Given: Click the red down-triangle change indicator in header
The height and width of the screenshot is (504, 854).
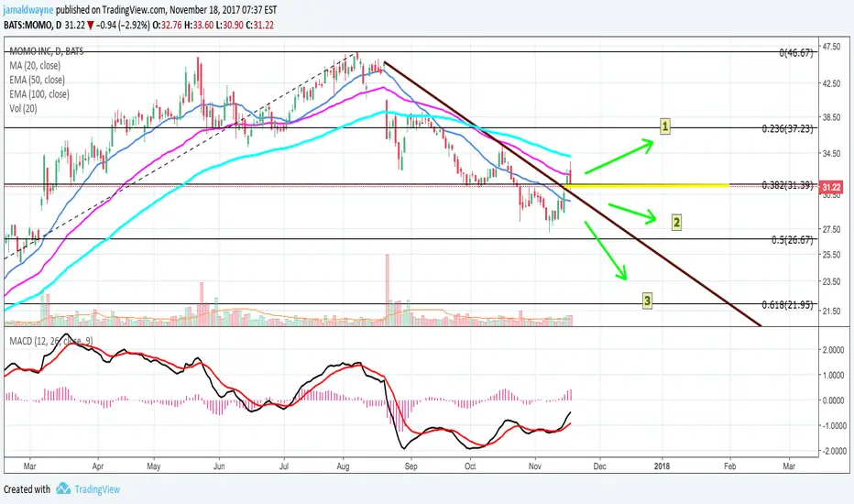Looking at the screenshot, I should coord(91,25).
